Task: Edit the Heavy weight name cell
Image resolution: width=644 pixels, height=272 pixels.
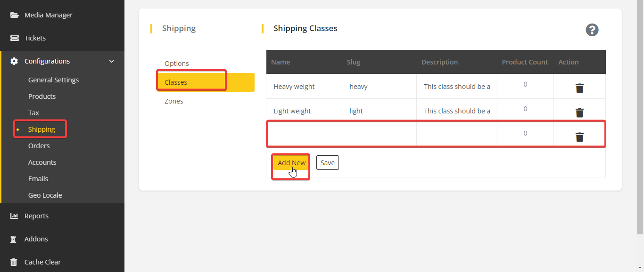Action: (304, 87)
